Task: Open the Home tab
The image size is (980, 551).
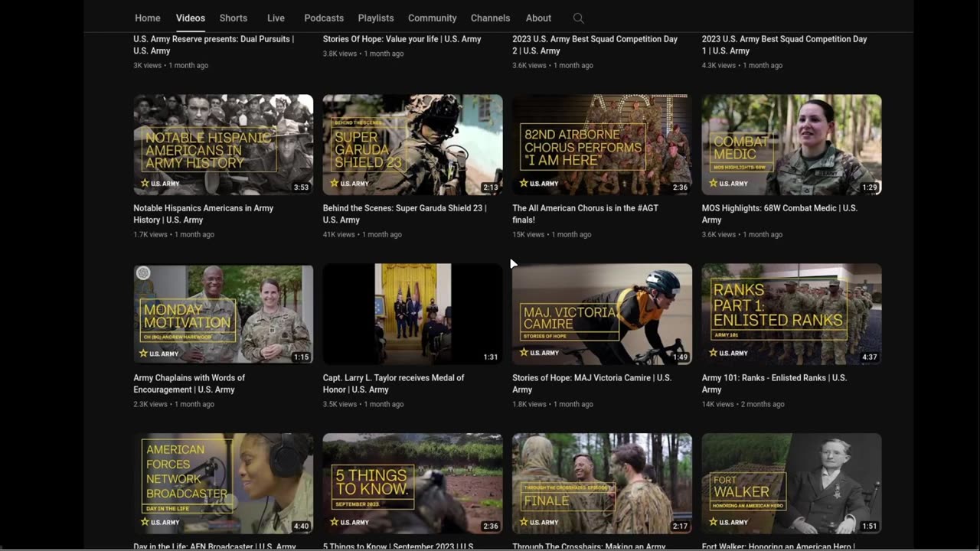Action: coord(148,18)
